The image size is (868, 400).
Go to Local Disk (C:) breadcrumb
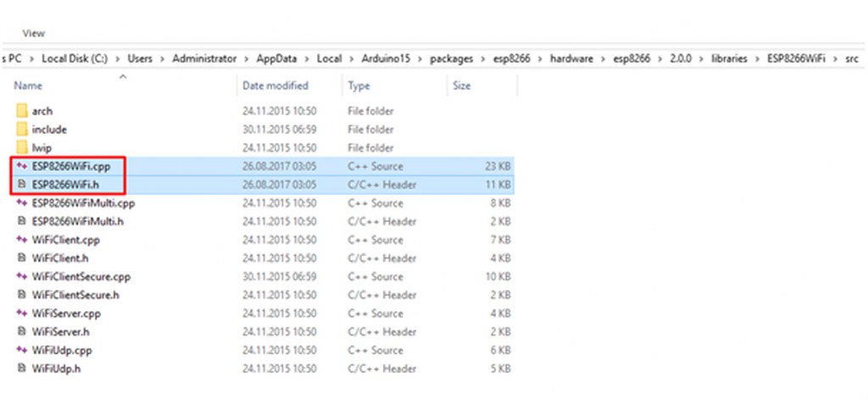(75, 58)
